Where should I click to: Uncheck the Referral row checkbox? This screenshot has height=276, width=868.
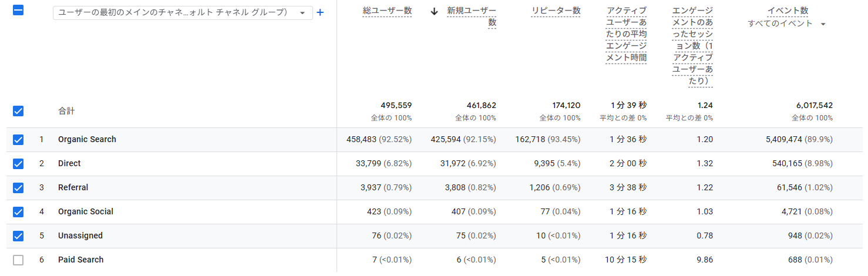pyautogui.click(x=18, y=188)
